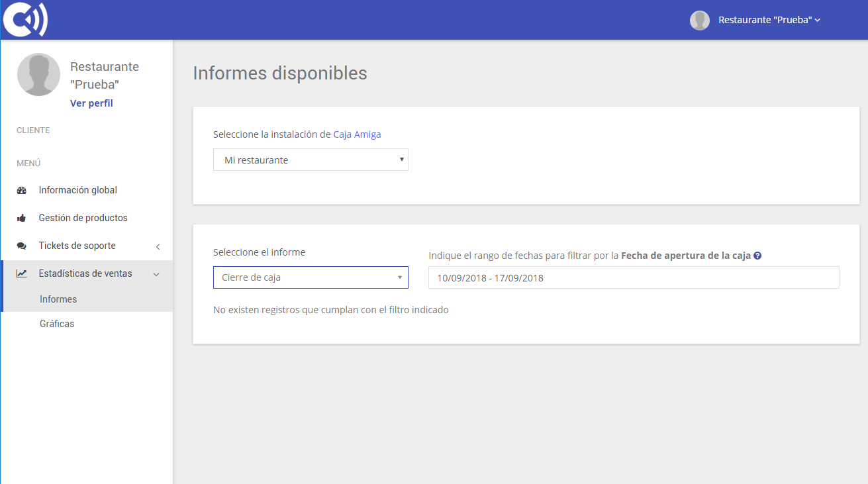Image resolution: width=868 pixels, height=484 pixels.
Task: Expand the Tickets de soporte chevron
Action: tap(158, 246)
